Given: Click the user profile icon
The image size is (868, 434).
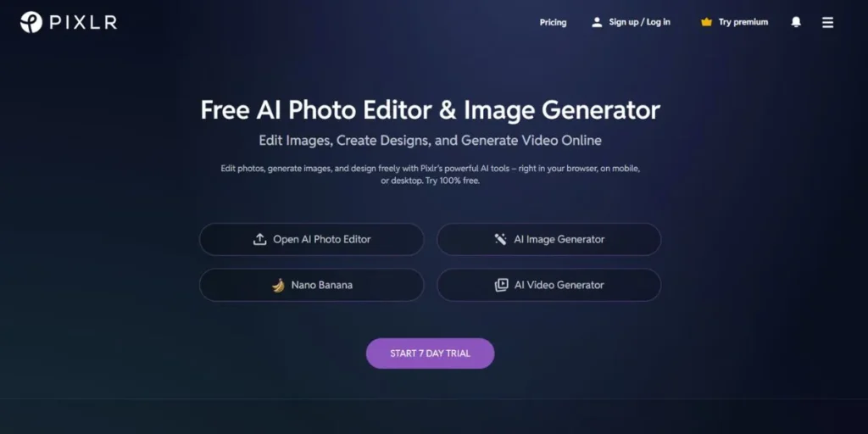Looking at the screenshot, I should pos(597,22).
